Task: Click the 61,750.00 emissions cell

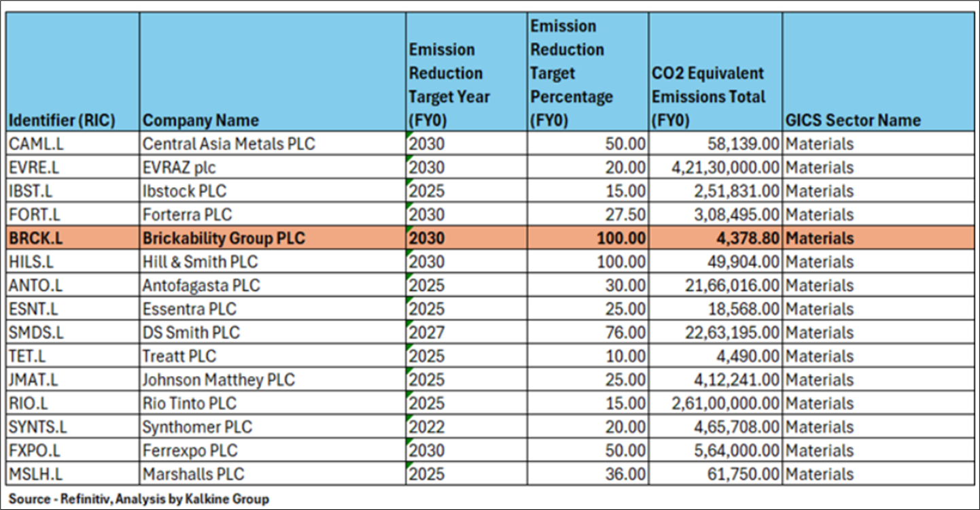Action: pyautogui.click(x=716, y=475)
